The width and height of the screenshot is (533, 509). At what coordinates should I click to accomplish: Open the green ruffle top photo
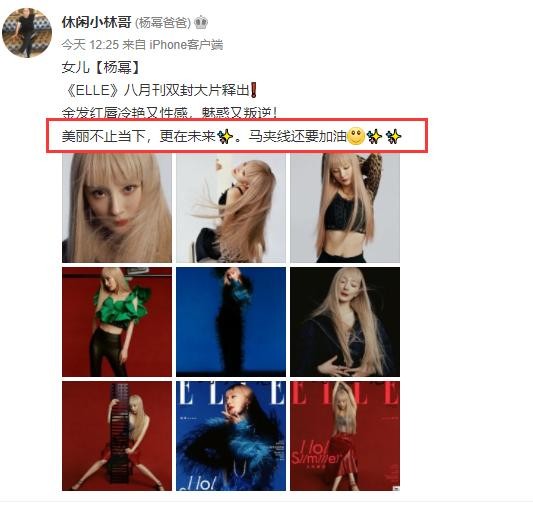[x=117, y=322]
